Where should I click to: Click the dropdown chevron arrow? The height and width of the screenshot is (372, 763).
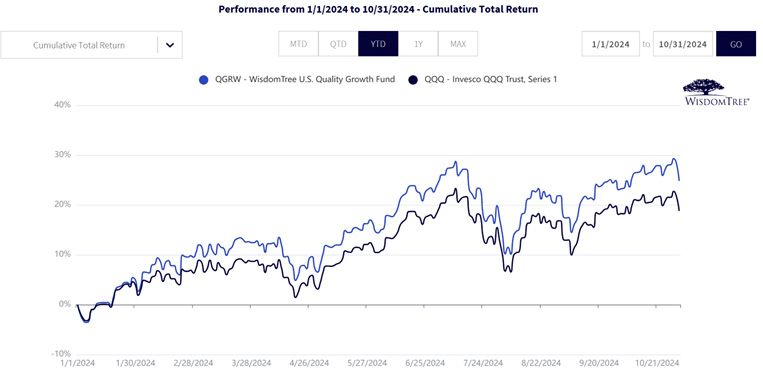click(x=170, y=45)
